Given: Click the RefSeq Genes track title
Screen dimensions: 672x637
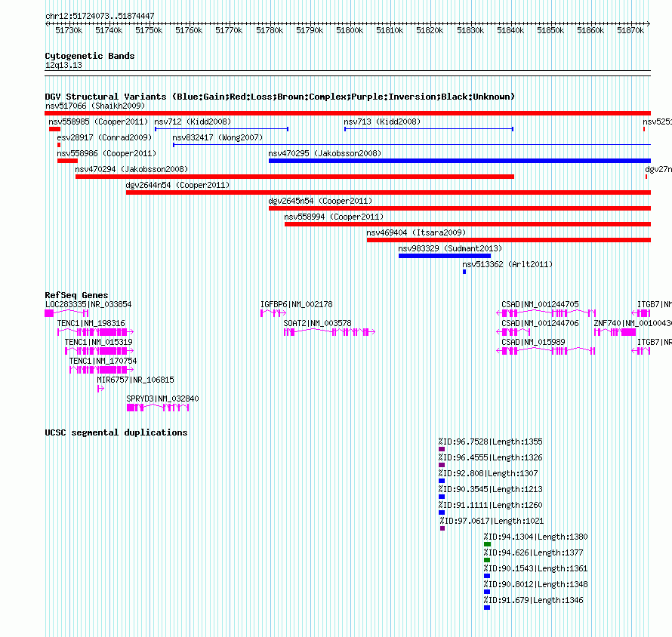Looking at the screenshot, I should (77, 295).
